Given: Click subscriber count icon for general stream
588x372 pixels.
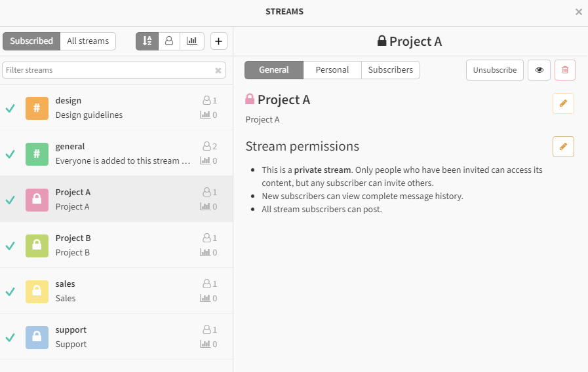Looking at the screenshot, I should tap(206, 146).
